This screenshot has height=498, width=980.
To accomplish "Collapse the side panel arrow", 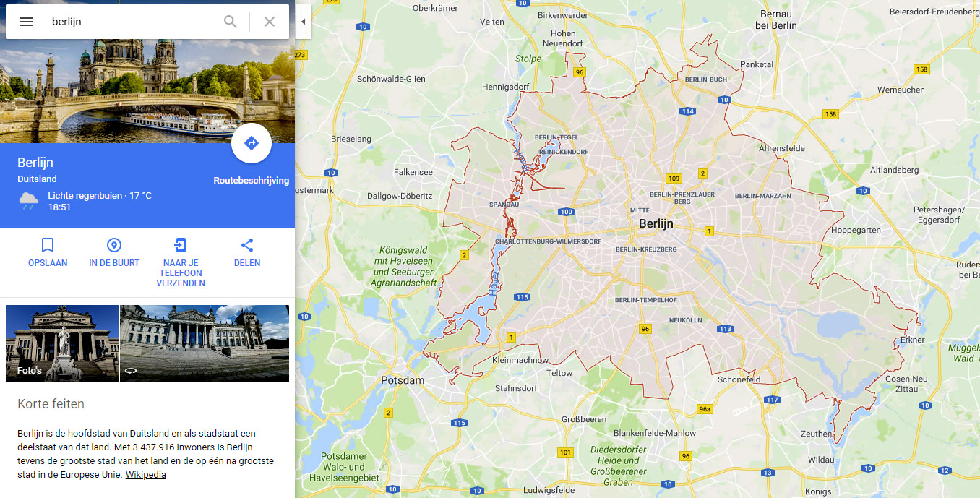I will (x=303, y=22).
